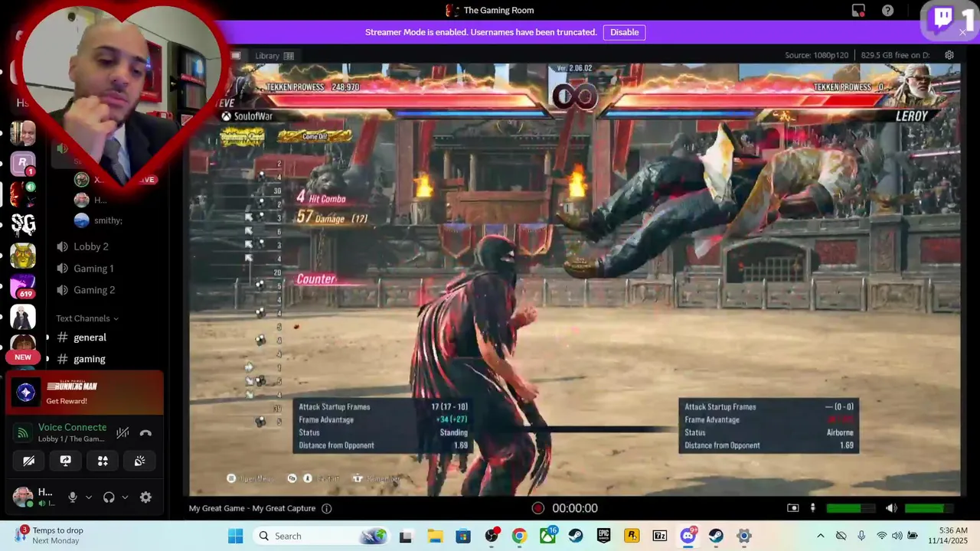Open Discord help question mark icon
Viewport: 980px width, 551px height.
pos(887,10)
